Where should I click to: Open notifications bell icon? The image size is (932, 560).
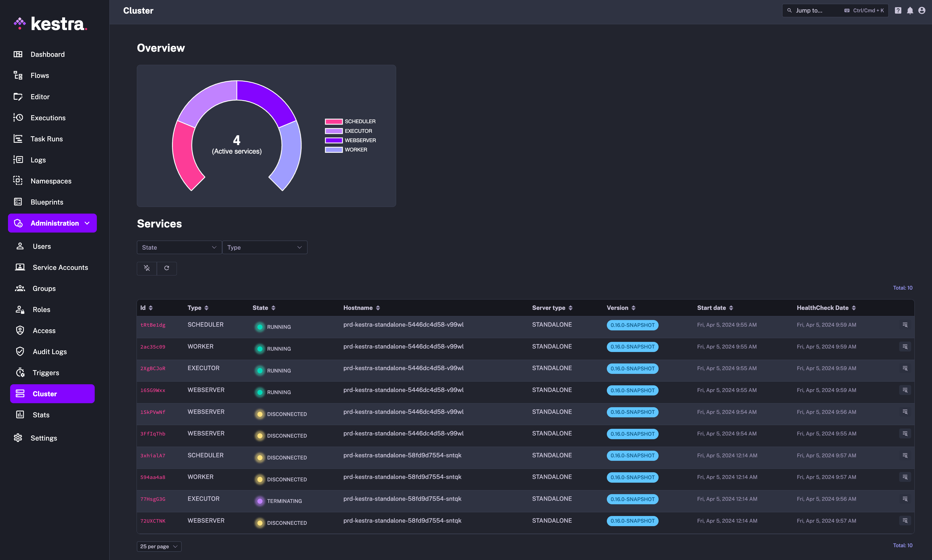(x=910, y=11)
